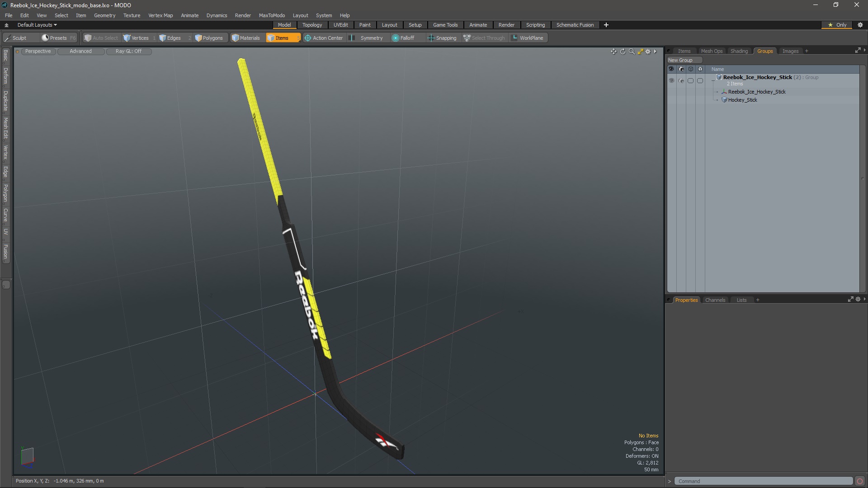The image size is (868, 488).
Task: Click the viewport pan (move) icon
Action: pos(613,52)
